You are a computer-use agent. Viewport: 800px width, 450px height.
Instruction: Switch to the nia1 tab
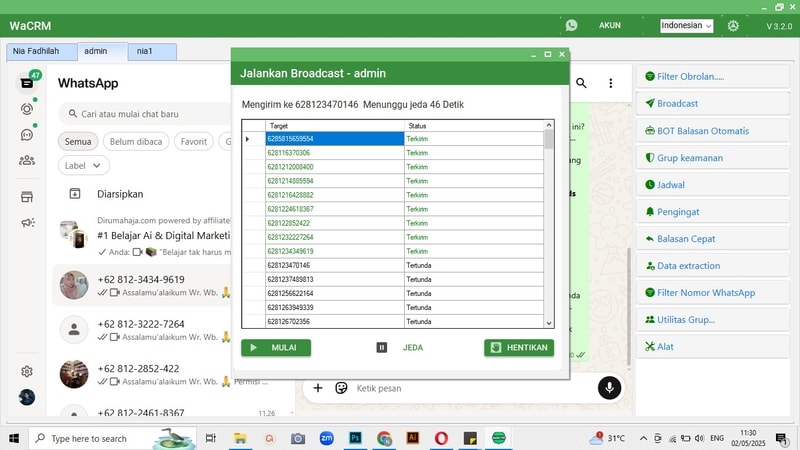[152, 51]
